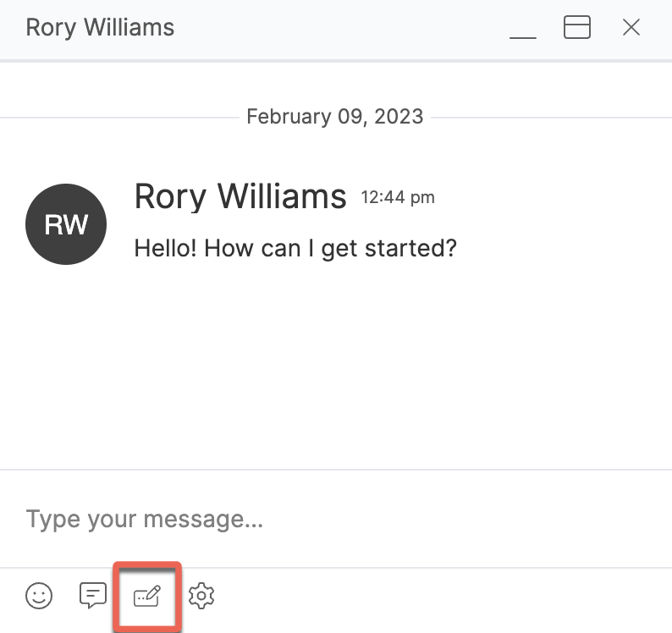Open the emoji picker smiley icon

point(39,595)
